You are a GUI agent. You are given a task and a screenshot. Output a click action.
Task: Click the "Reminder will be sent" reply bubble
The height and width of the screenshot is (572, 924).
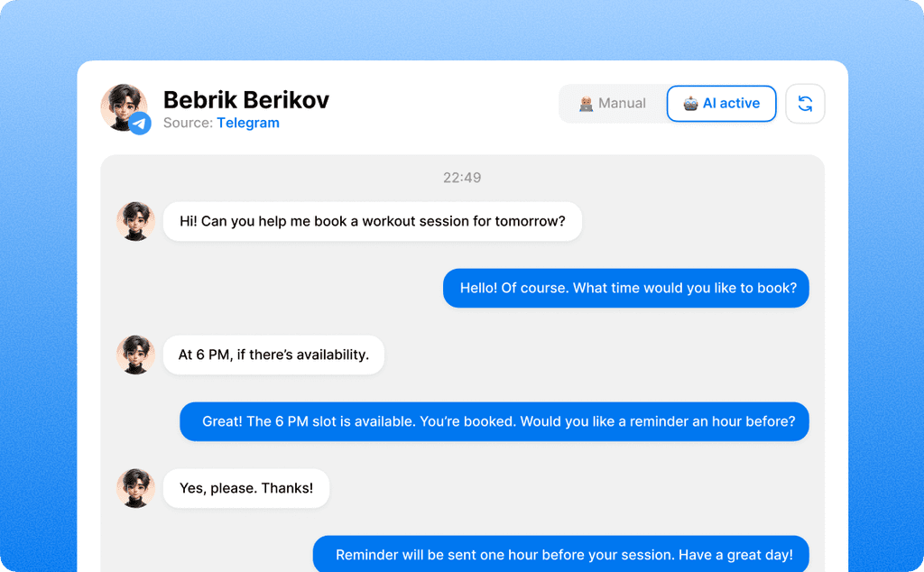tap(560, 555)
